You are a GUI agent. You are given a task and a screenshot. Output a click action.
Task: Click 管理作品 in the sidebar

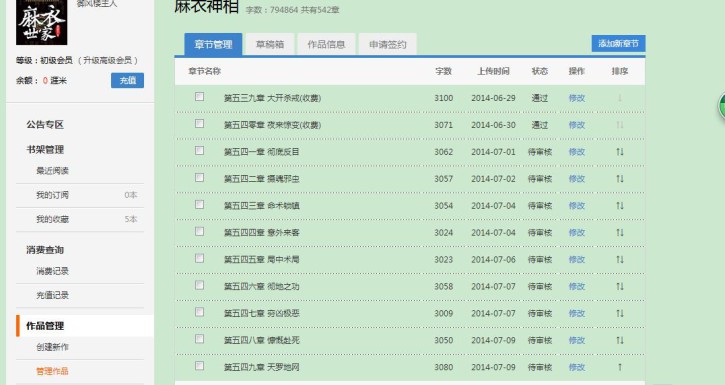52,371
